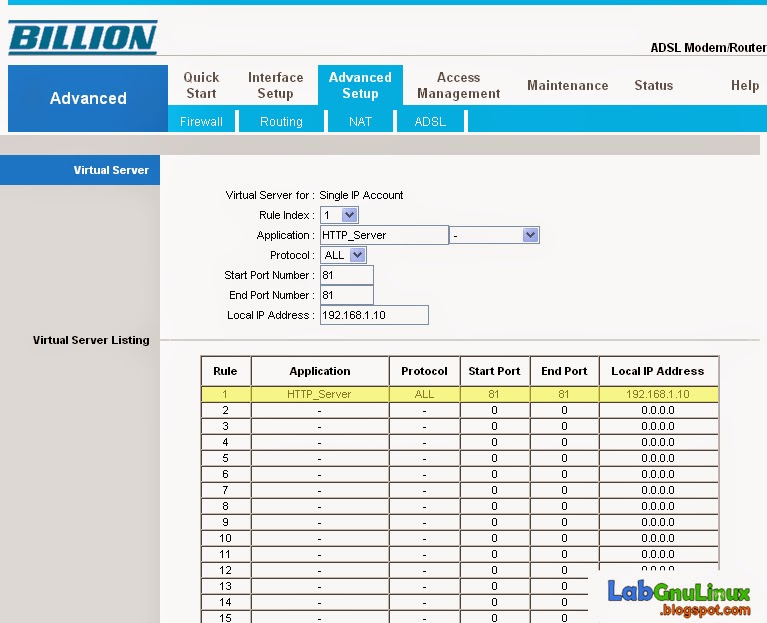Click the 0.0.0.0 address of rule 7
The height and width of the screenshot is (623, 767).
(x=658, y=490)
